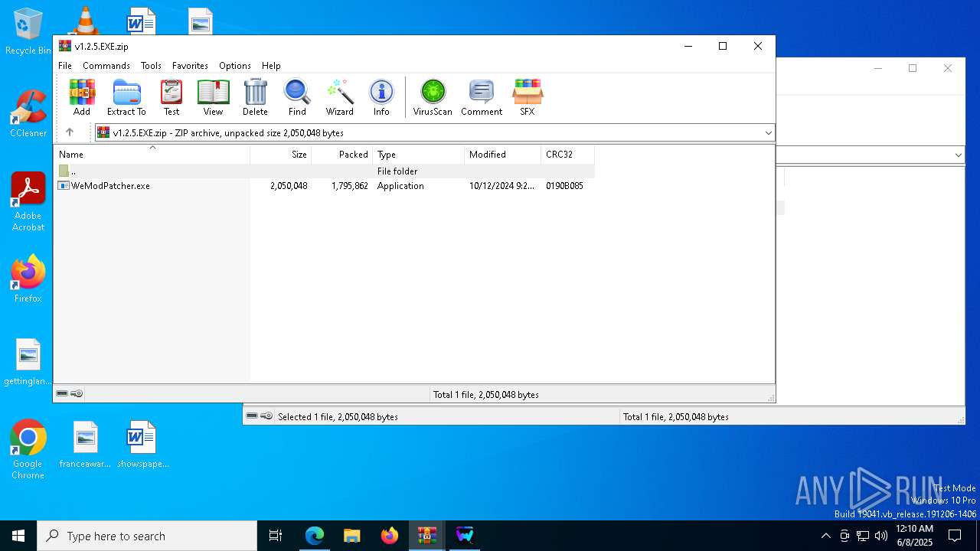Show hidden system tray icons
Viewport: 980px width, 551px height.
(x=825, y=536)
